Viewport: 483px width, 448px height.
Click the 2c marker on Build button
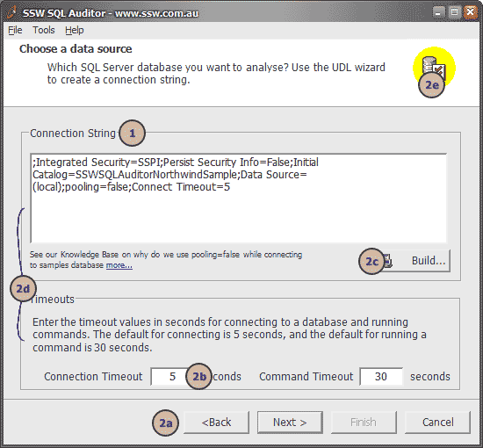(x=371, y=261)
